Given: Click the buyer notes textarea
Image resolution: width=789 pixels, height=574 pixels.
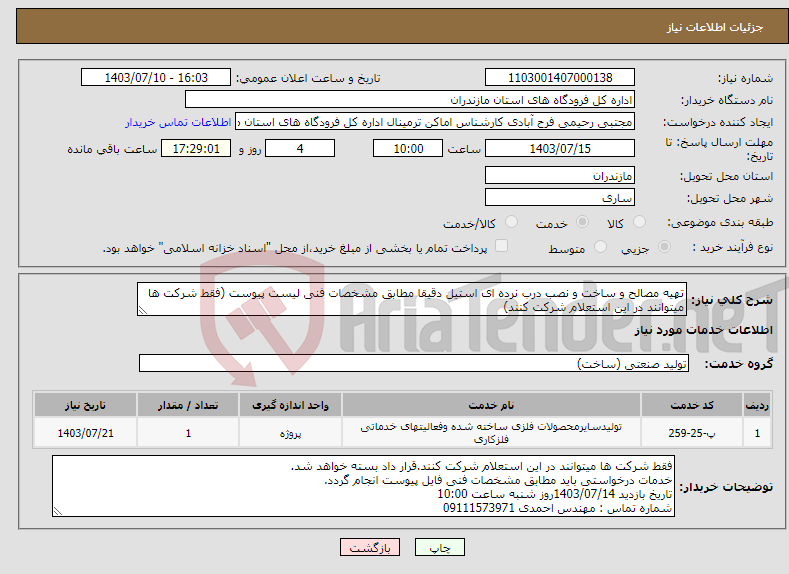Looking at the screenshot, I should (x=363, y=486).
